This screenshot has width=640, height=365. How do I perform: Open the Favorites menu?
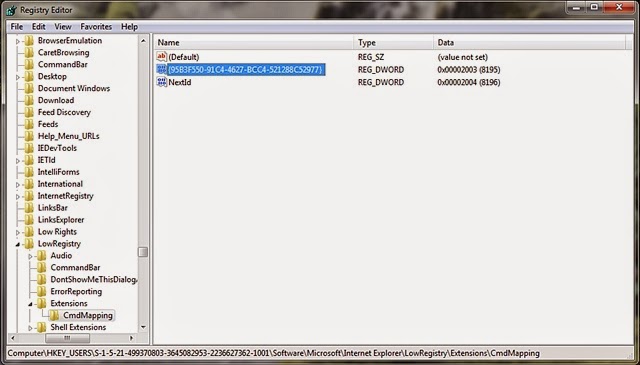(x=96, y=27)
